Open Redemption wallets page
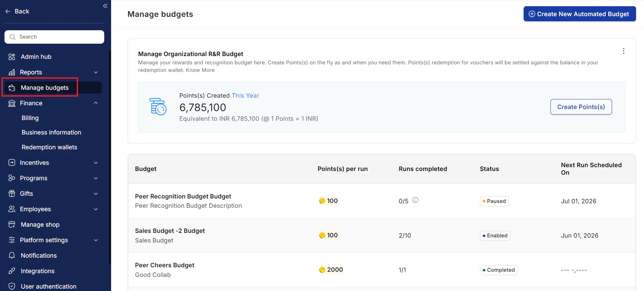The width and height of the screenshot is (644, 291). point(49,147)
